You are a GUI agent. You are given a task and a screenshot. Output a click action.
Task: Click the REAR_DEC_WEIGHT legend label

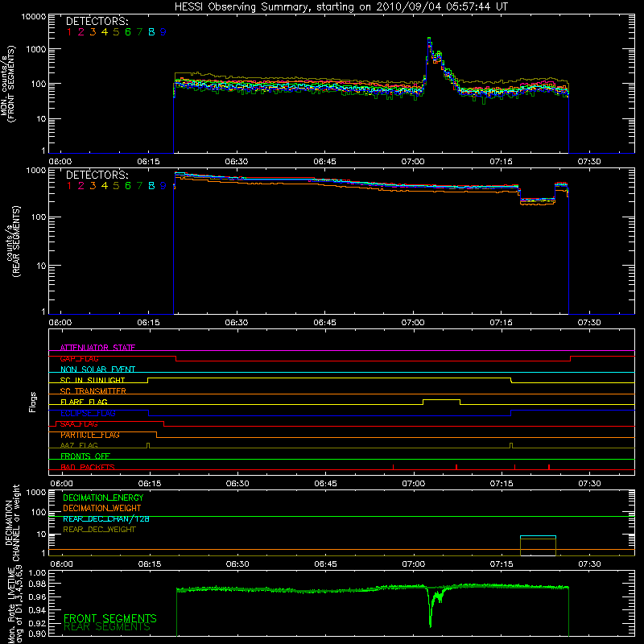99,530
